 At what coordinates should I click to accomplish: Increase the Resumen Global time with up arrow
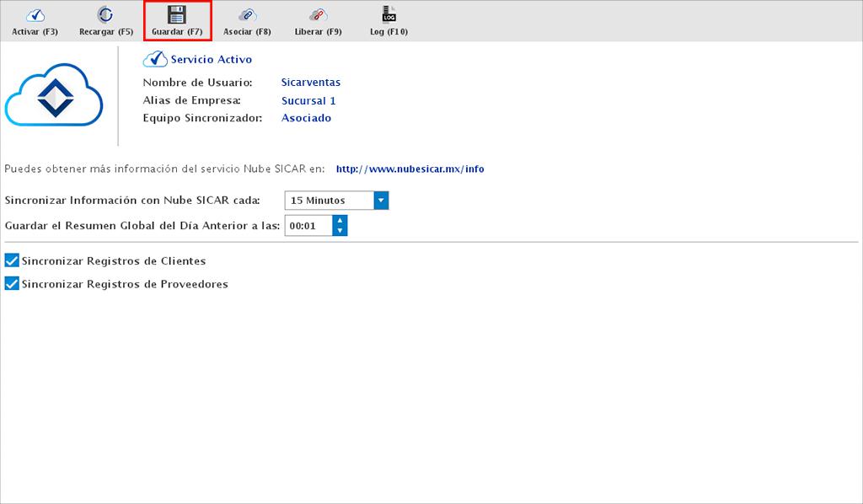[340, 221]
